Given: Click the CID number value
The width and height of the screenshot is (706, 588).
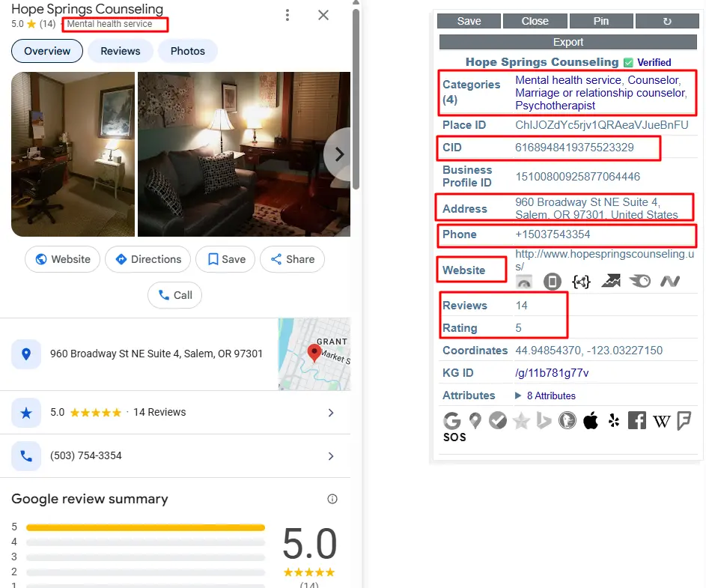Looking at the screenshot, I should coord(574,148).
